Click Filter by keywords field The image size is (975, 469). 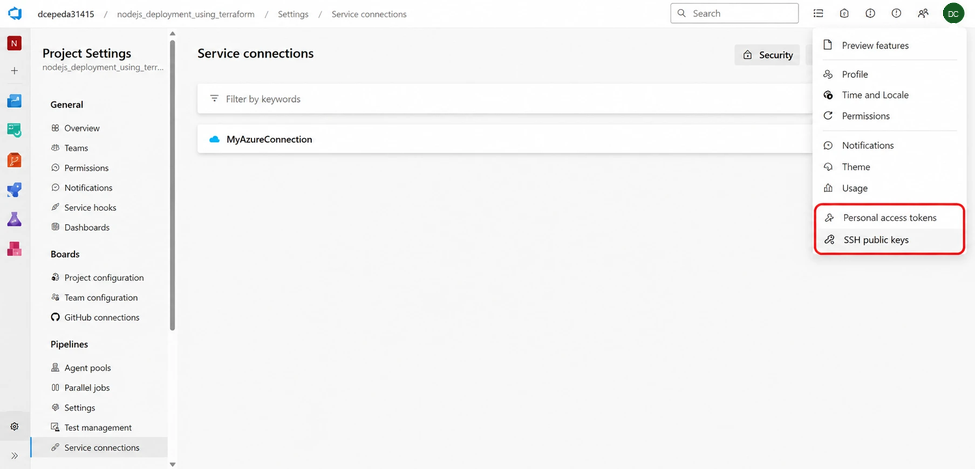pyautogui.click(x=504, y=99)
